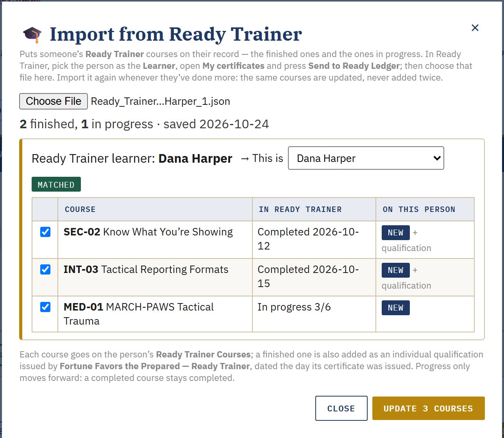Click the graduation cap icon in the title
The width and height of the screenshot is (504, 438).
pyautogui.click(x=32, y=34)
